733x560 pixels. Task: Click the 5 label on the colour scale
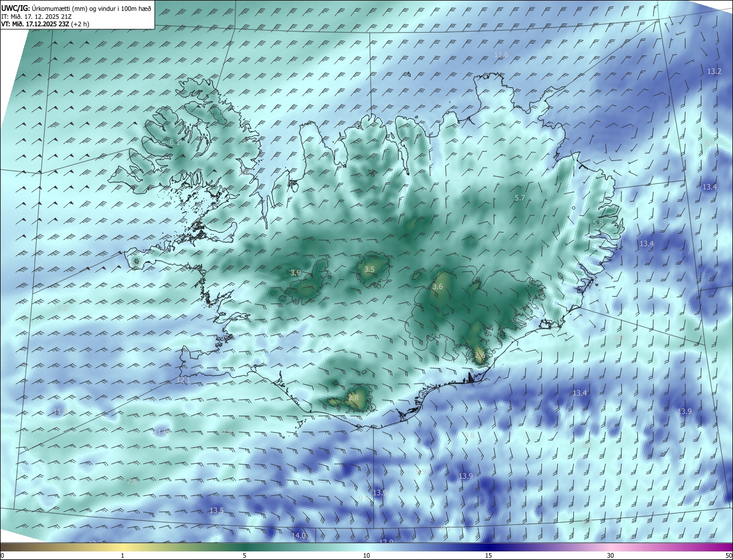tap(245, 555)
